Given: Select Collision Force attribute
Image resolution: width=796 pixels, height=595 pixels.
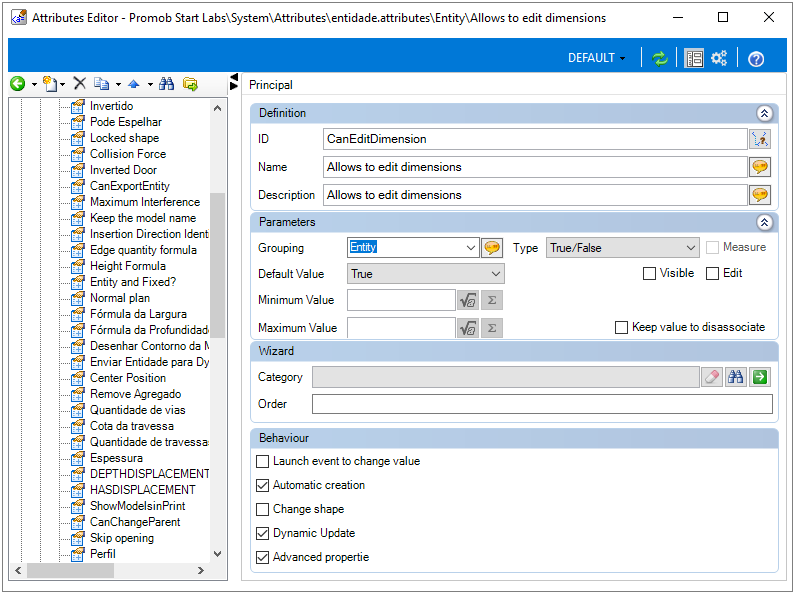Looking at the screenshot, I should pos(128,154).
